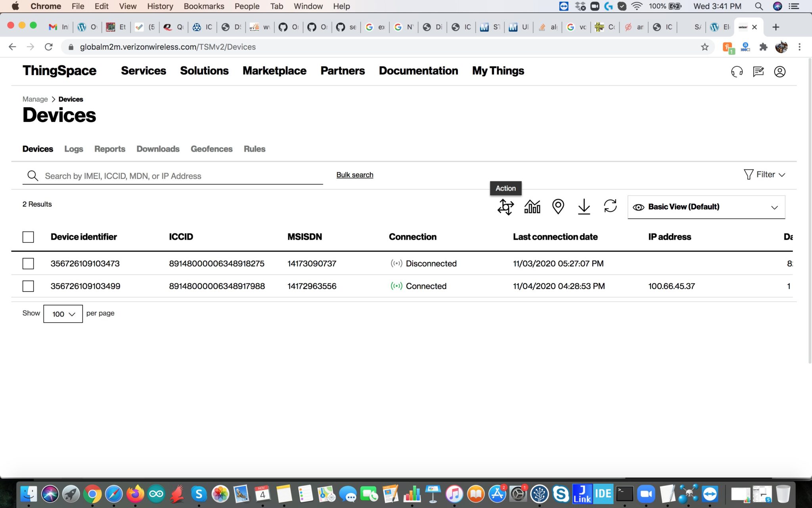Change results per page via the 100 dropdown
The width and height of the screenshot is (812, 508).
63,314
